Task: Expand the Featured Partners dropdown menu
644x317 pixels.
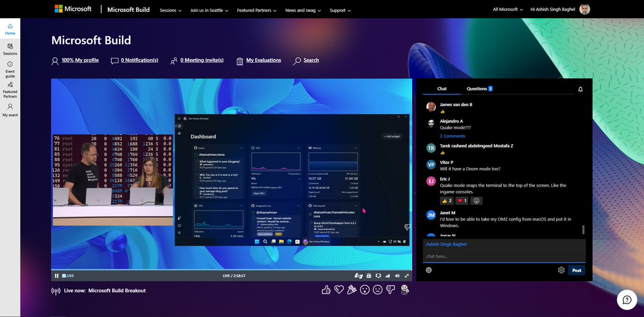Action: point(257,10)
